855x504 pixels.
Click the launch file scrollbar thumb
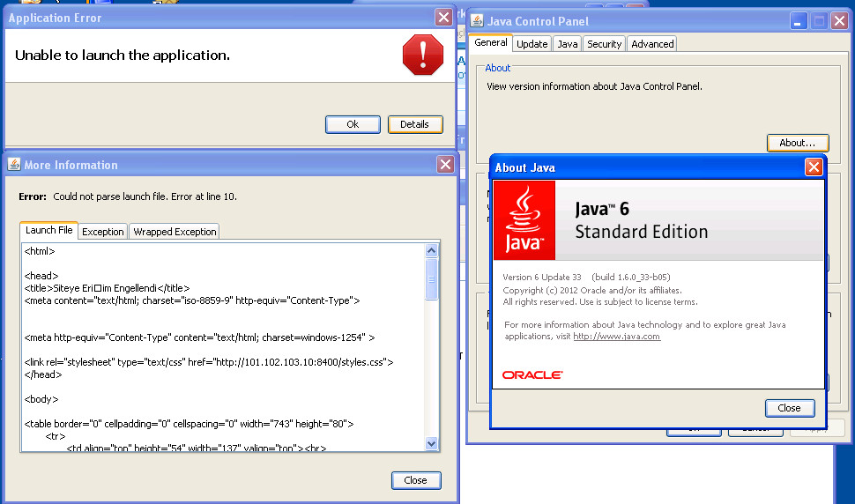431,280
